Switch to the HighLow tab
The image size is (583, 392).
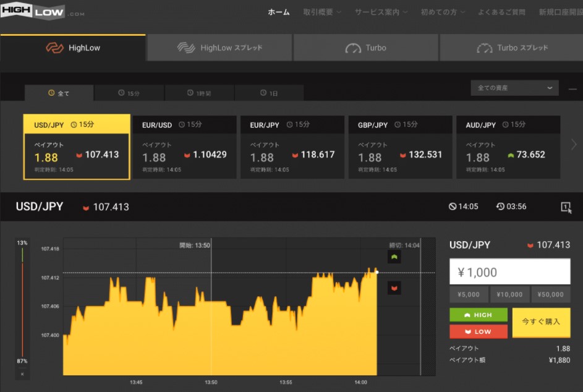point(73,48)
